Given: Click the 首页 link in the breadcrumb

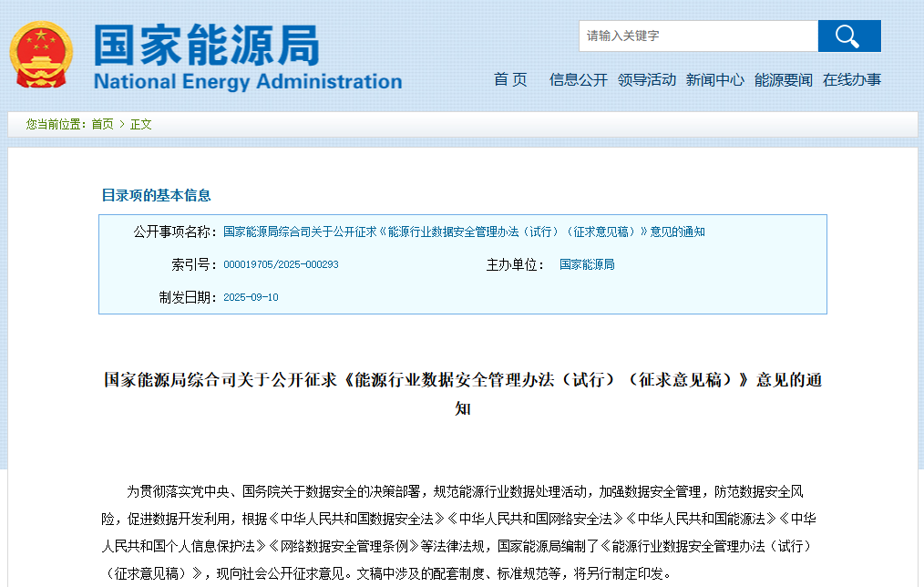Looking at the screenshot, I should pos(102,124).
